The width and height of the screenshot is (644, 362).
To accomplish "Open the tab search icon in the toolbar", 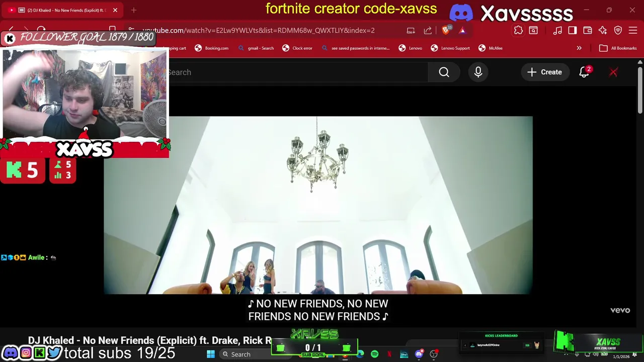I will click(x=533, y=31).
